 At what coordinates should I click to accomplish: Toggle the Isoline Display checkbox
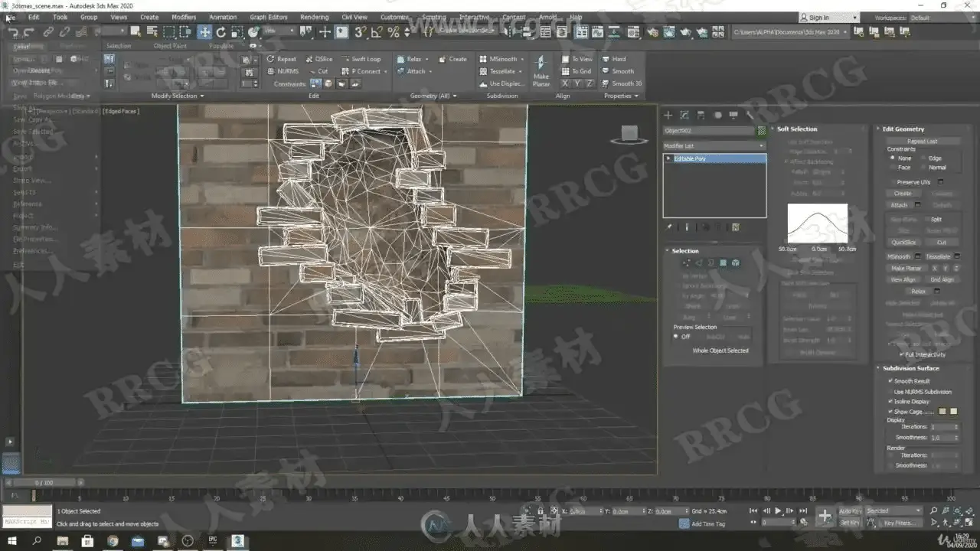tap(890, 401)
